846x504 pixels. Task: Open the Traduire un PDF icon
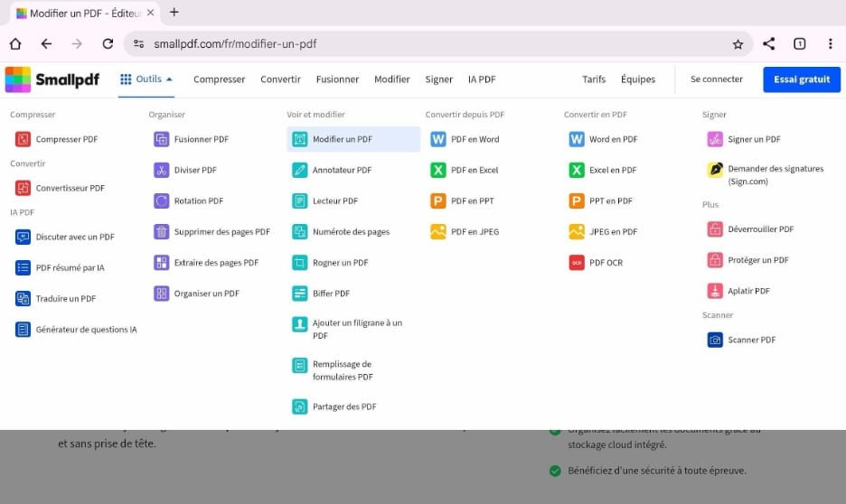[23, 298]
